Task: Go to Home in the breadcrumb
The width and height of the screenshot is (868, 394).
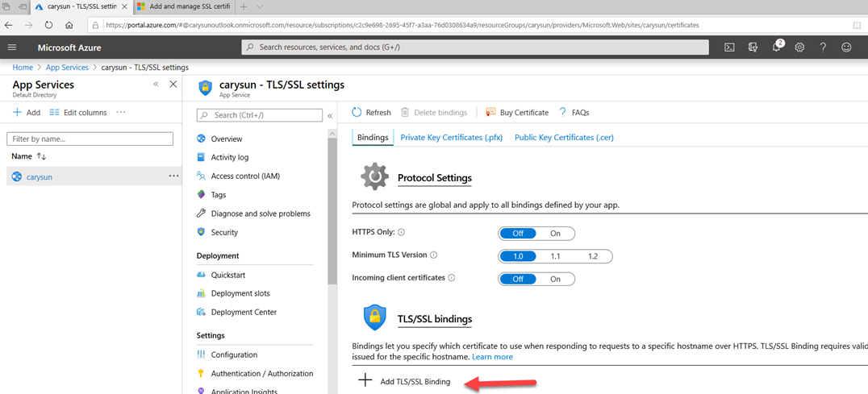Action: tap(23, 68)
